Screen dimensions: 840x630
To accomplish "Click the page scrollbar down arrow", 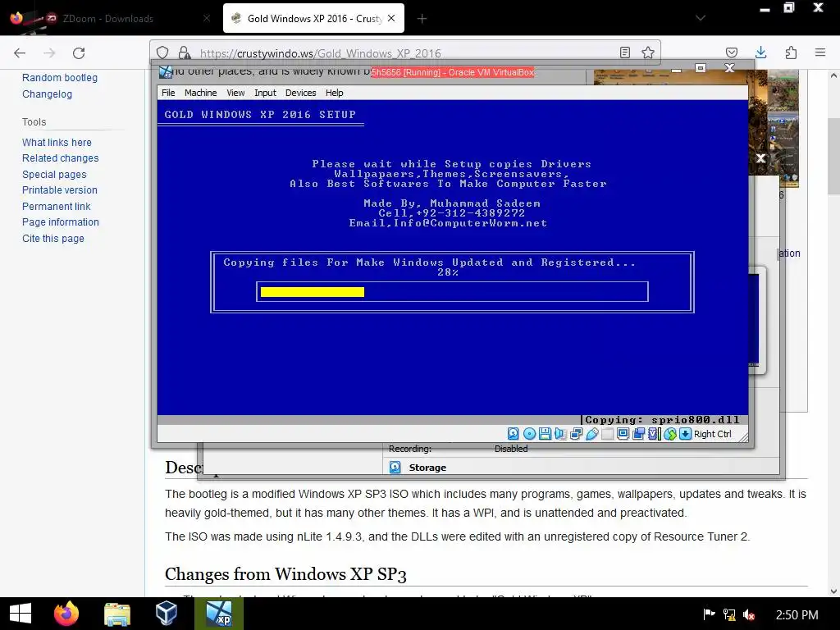I will coord(833,591).
